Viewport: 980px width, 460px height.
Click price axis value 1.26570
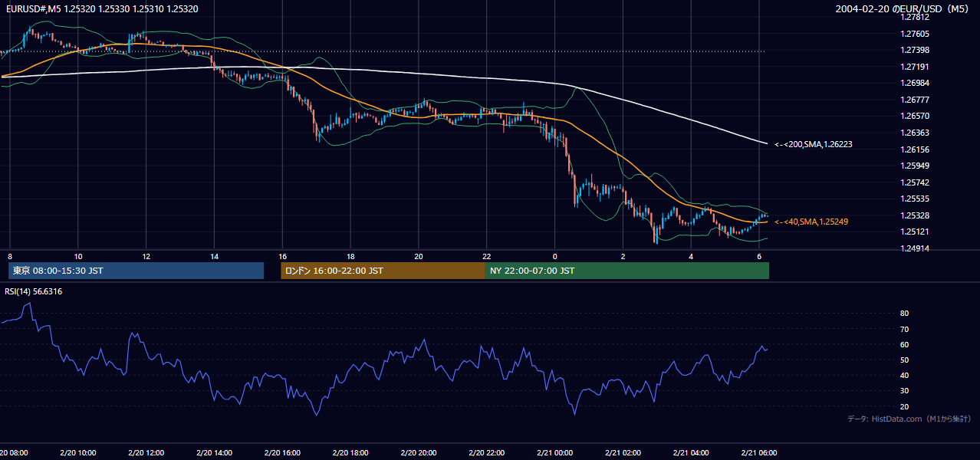(x=916, y=116)
